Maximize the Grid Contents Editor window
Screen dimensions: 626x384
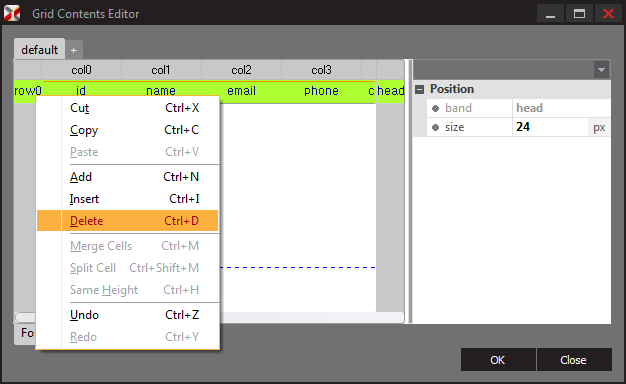tap(579, 14)
